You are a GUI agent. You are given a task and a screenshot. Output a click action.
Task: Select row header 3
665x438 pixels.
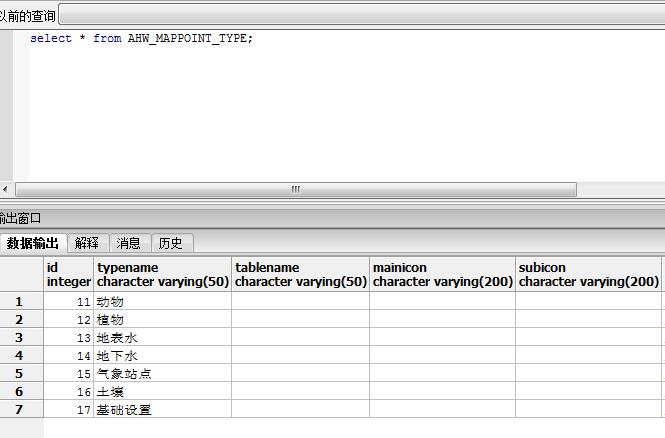(x=21, y=338)
